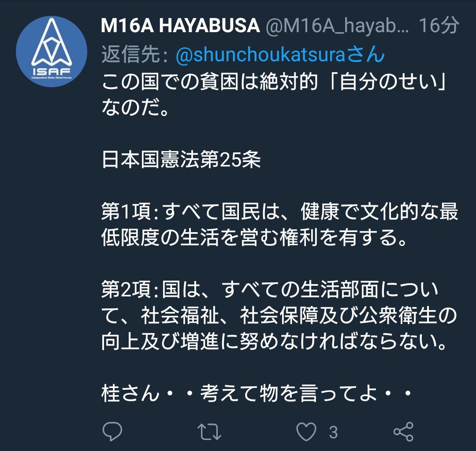
Task: Select the 第1項 paragraph text
Action: click(x=279, y=225)
